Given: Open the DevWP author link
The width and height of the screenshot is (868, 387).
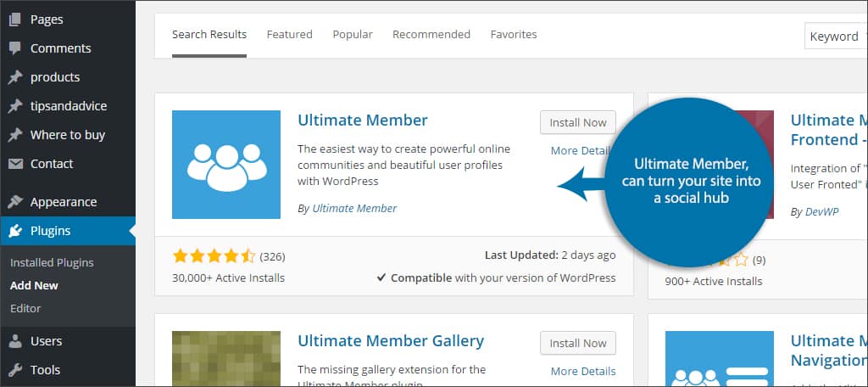Looking at the screenshot, I should [822, 212].
